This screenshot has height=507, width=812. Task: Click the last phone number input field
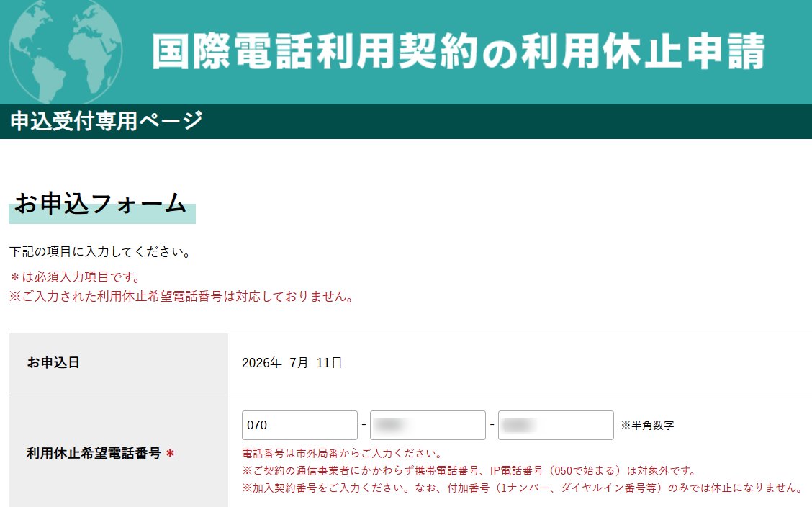[556, 425]
